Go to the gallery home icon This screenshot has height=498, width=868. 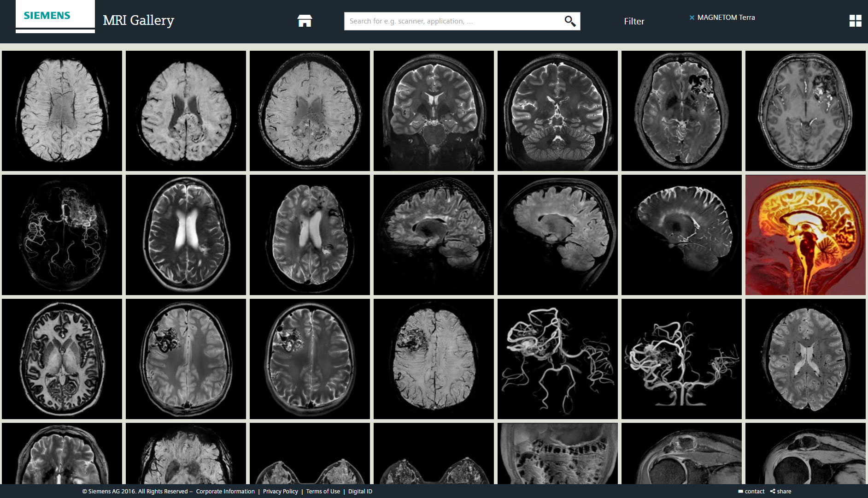click(x=305, y=21)
